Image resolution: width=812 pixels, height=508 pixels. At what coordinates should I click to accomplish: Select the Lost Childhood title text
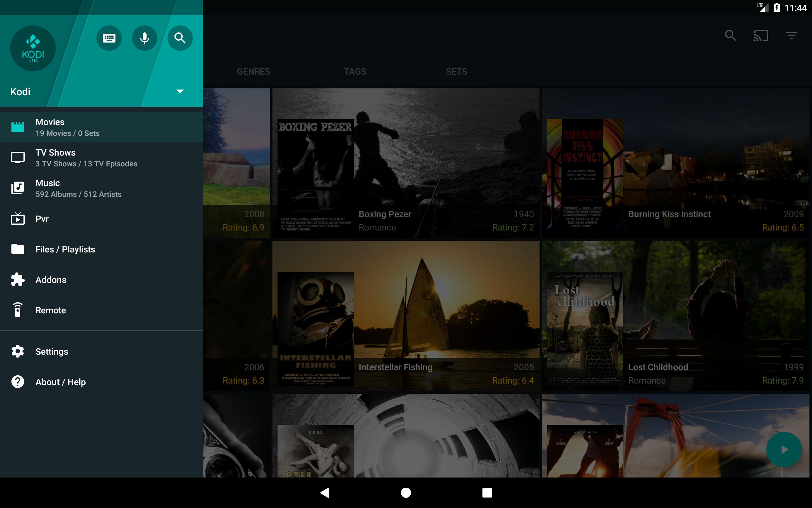click(658, 367)
